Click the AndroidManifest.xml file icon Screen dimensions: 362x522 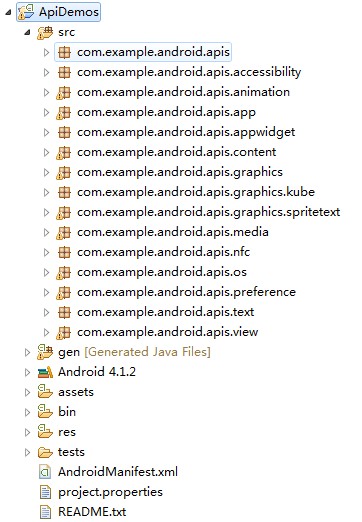click(45, 472)
